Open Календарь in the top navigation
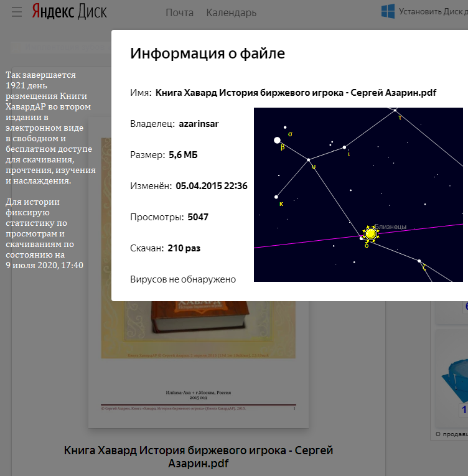This screenshot has height=476, width=468. tap(231, 12)
